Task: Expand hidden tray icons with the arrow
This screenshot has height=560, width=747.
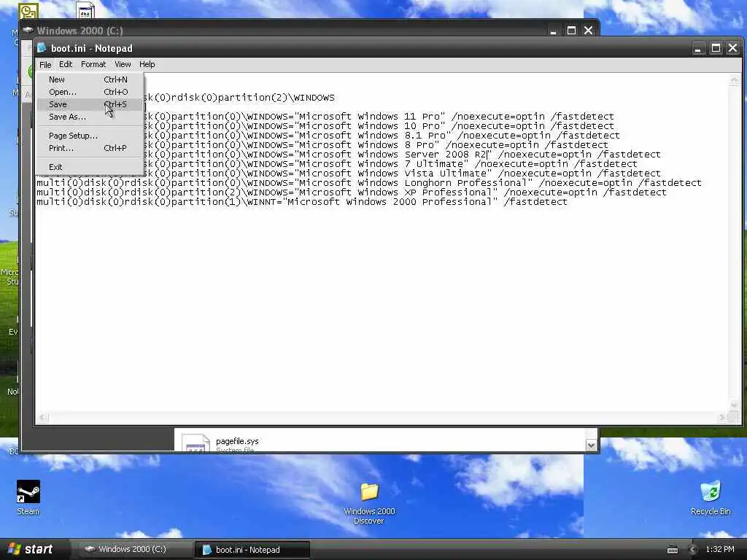Action: (x=693, y=550)
